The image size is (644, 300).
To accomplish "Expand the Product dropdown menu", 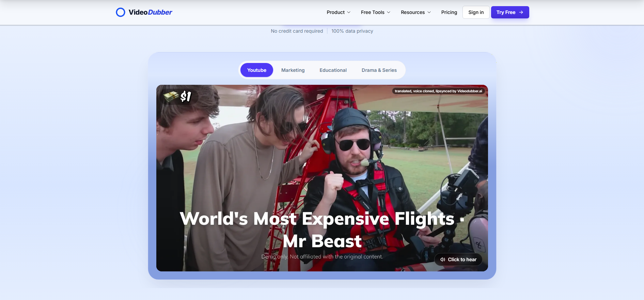I will [x=339, y=12].
